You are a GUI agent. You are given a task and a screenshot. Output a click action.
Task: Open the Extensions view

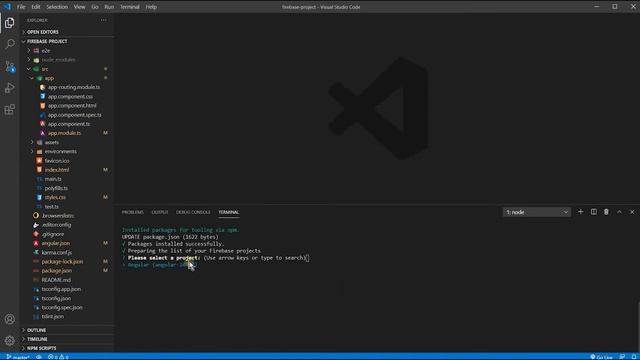click(10, 109)
